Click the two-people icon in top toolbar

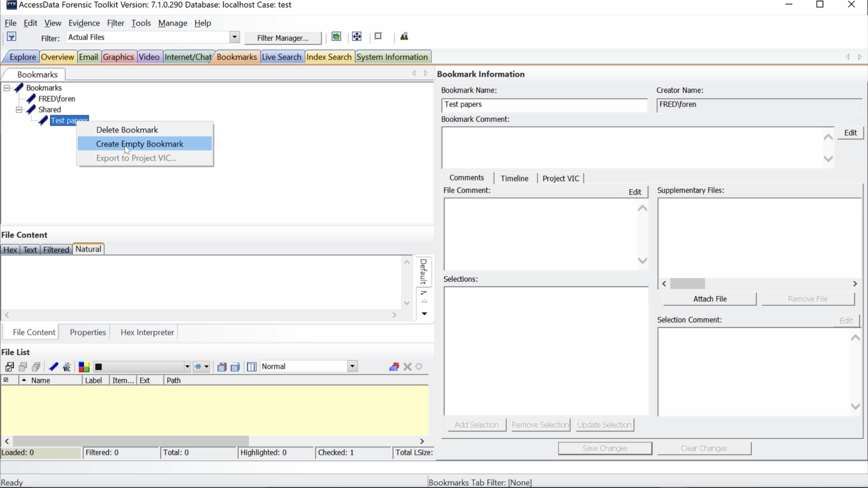point(404,37)
